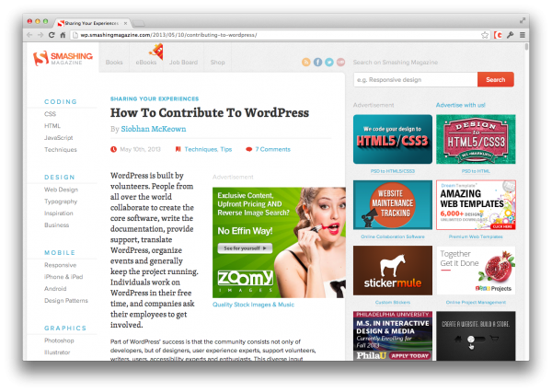This screenshot has height=392, width=552.
Task: Click the Zoomy Images green ad banner
Action: [279, 242]
